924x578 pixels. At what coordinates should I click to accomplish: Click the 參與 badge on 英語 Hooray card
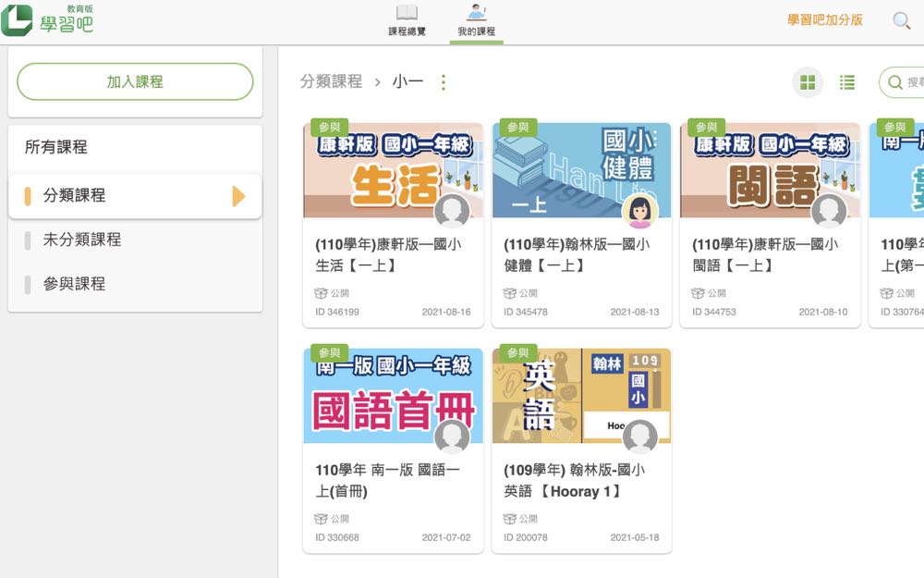click(x=518, y=352)
